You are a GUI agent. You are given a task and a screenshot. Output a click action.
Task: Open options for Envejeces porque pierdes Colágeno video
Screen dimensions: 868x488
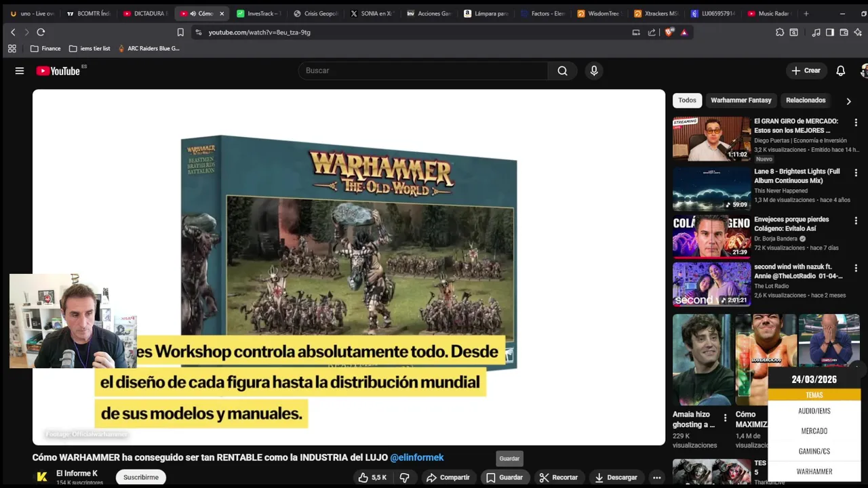[x=856, y=221]
